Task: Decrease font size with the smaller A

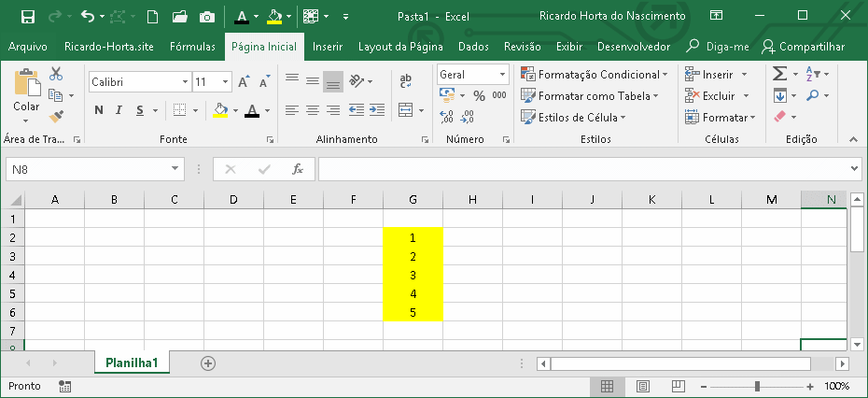Action: coord(265,82)
